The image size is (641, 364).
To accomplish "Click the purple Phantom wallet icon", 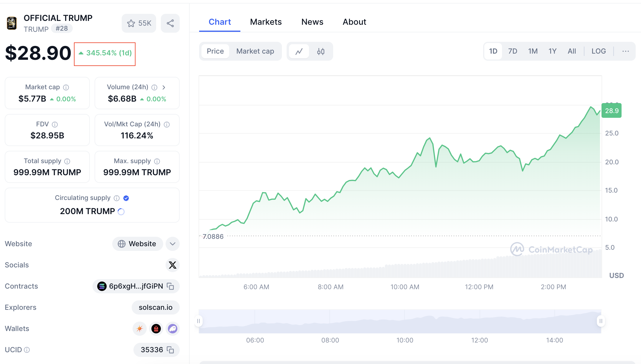I will [x=173, y=329].
